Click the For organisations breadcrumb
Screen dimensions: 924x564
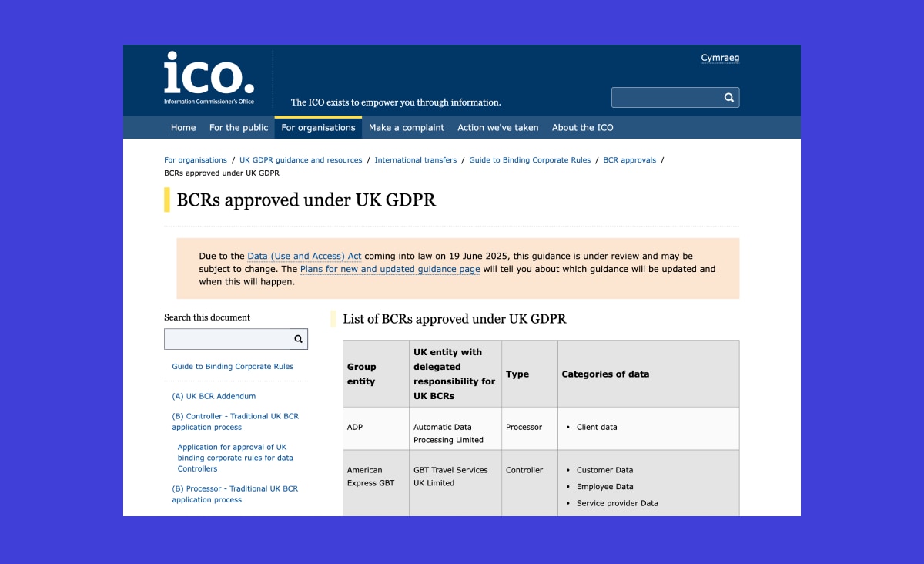(195, 159)
